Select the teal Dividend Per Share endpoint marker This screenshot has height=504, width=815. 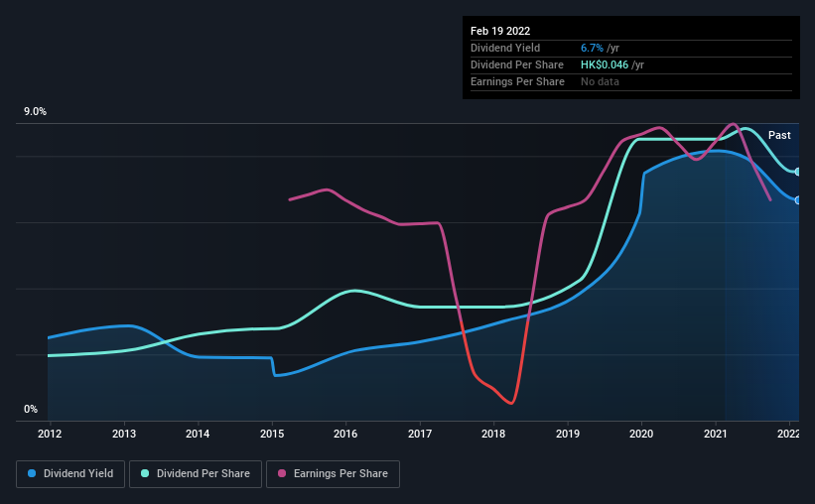[797, 172]
